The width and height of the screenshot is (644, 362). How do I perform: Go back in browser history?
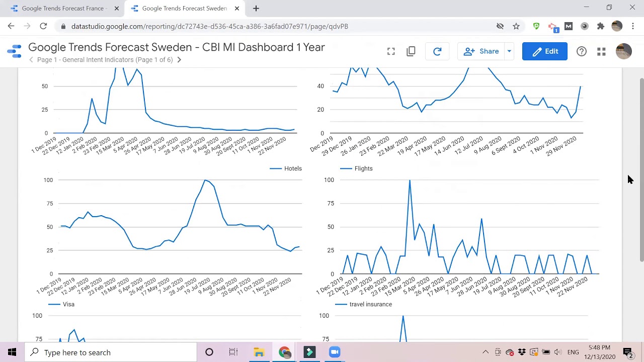11,26
